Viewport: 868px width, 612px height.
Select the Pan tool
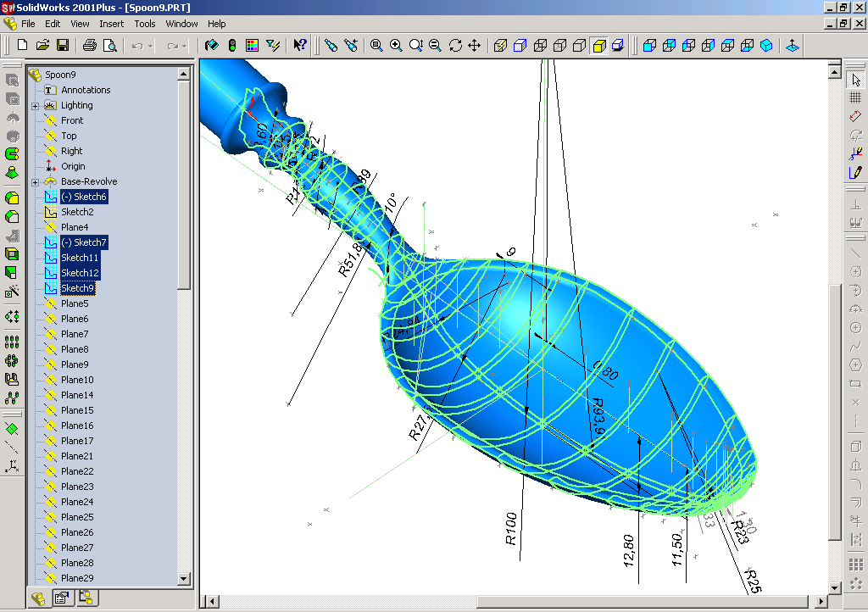(475, 46)
